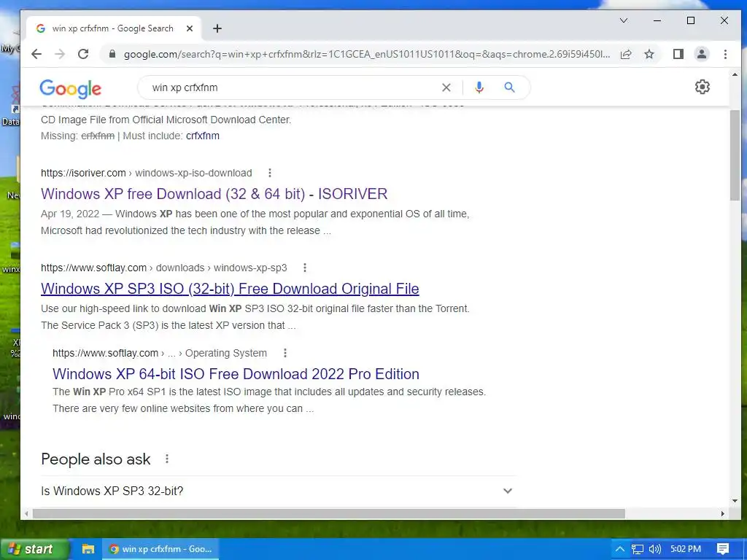Screen dimensions: 747x560
Task: Click 'People also ask' heading
Action: pos(96,459)
